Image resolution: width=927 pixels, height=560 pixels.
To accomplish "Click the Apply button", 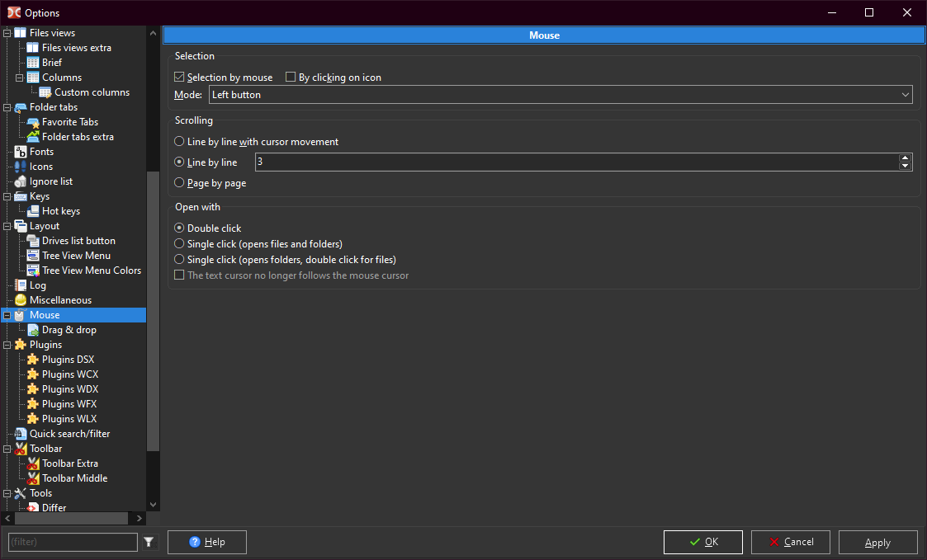I will pos(877,542).
